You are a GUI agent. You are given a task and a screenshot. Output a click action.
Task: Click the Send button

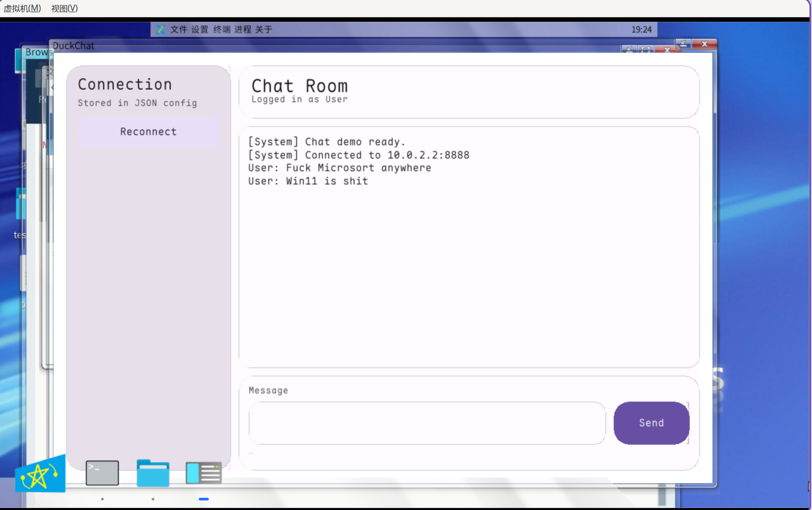(x=651, y=423)
